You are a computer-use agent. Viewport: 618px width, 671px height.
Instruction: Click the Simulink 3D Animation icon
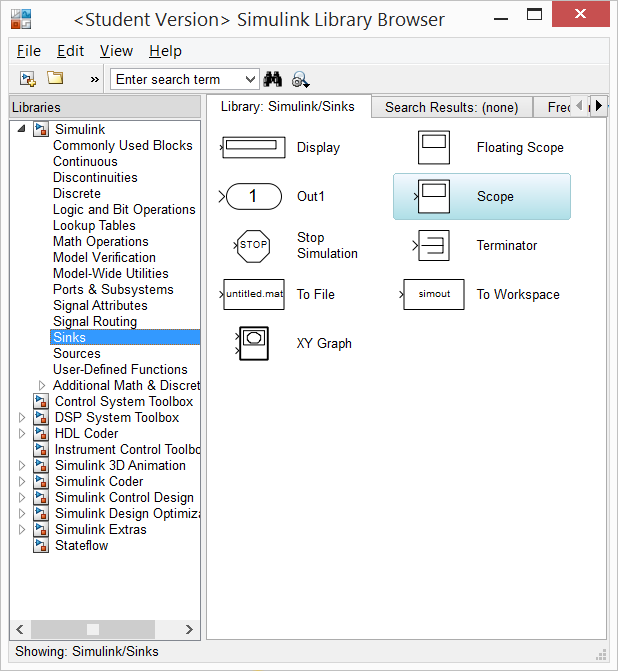click(41, 465)
